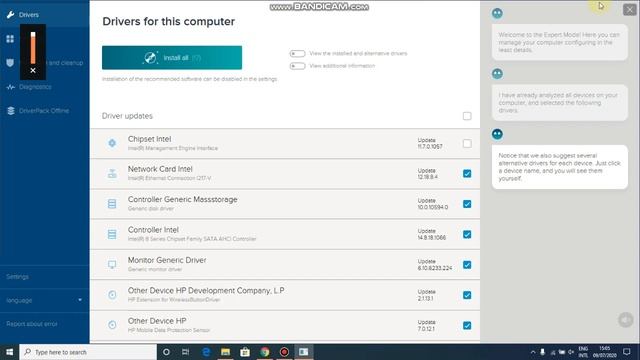
Task: Open Microsoft Store from taskbar
Action: tap(245, 352)
